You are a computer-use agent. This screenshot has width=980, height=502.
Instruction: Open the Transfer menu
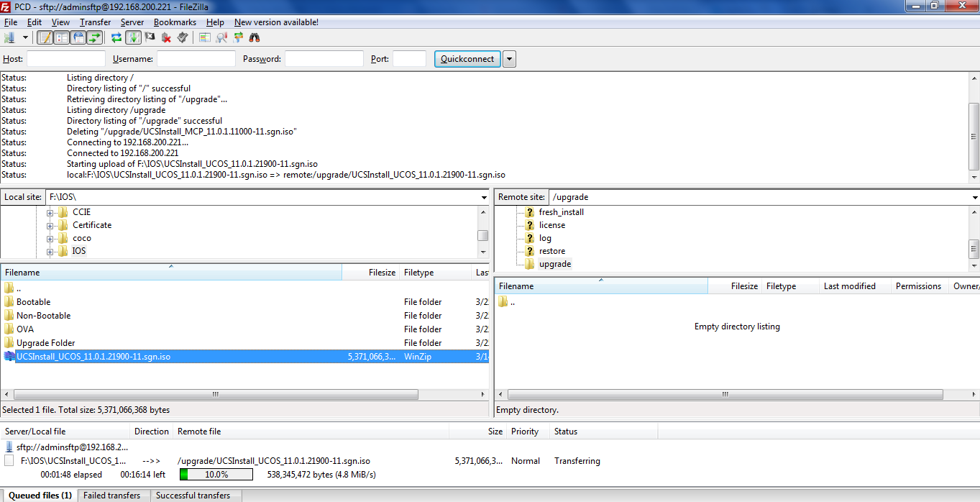(x=95, y=22)
